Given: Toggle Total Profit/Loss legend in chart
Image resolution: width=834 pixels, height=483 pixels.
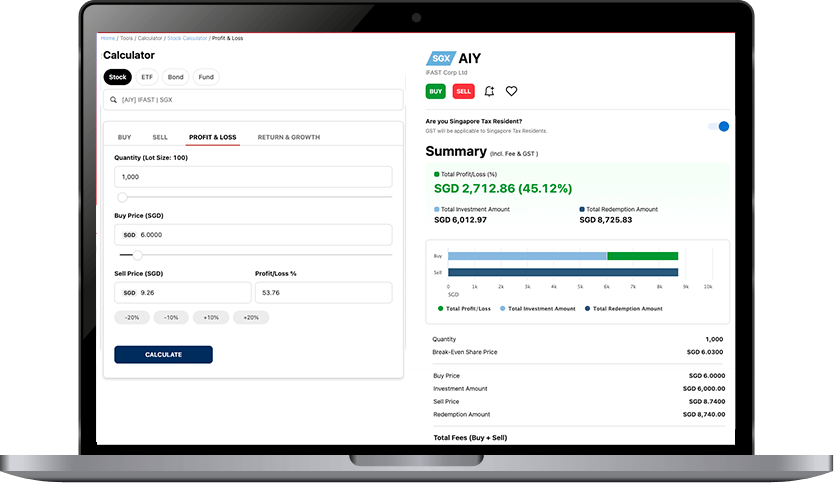Looking at the screenshot, I should point(464,309).
